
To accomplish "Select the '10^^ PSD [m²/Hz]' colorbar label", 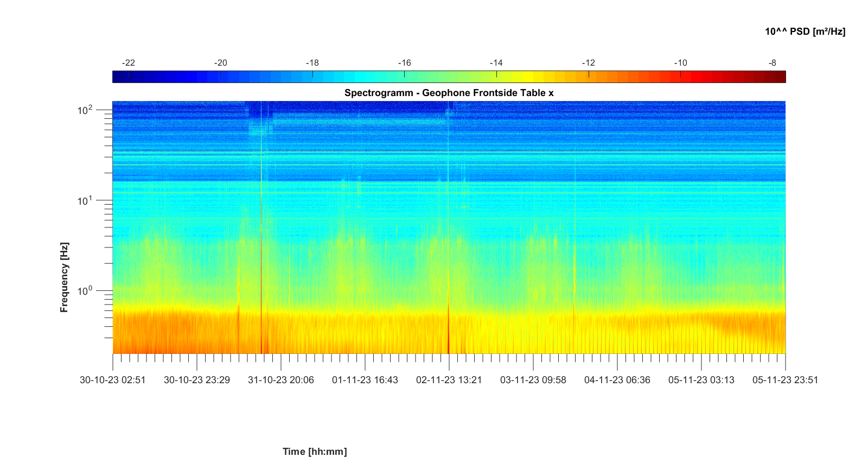I will [x=805, y=31].
